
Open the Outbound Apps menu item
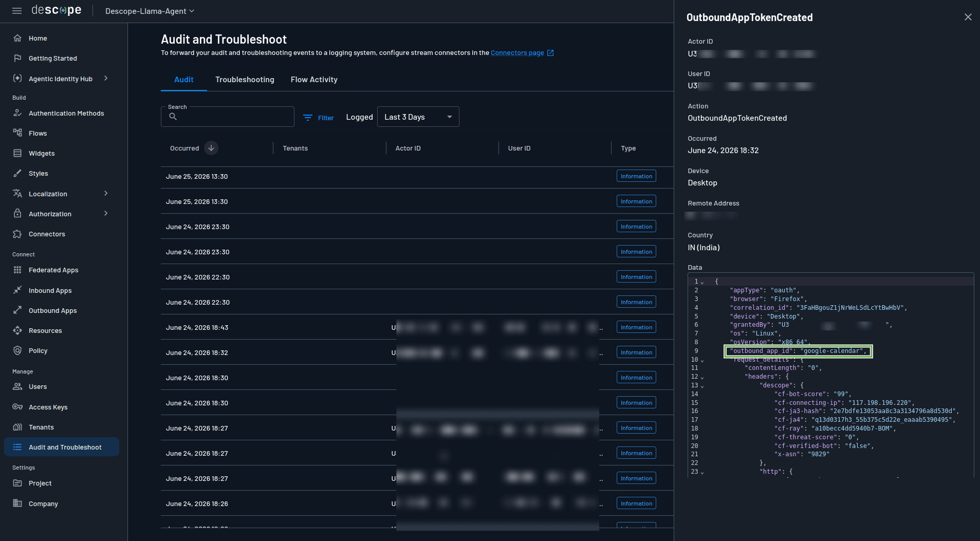(x=62, y=310)
